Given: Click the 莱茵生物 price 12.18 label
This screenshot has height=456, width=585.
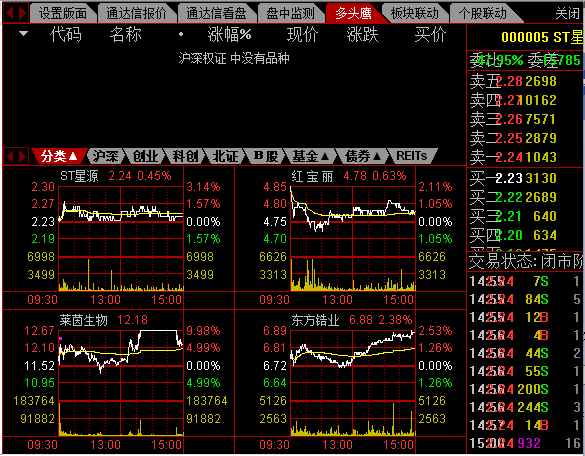Looking at the screenshot, I should 132,320.
